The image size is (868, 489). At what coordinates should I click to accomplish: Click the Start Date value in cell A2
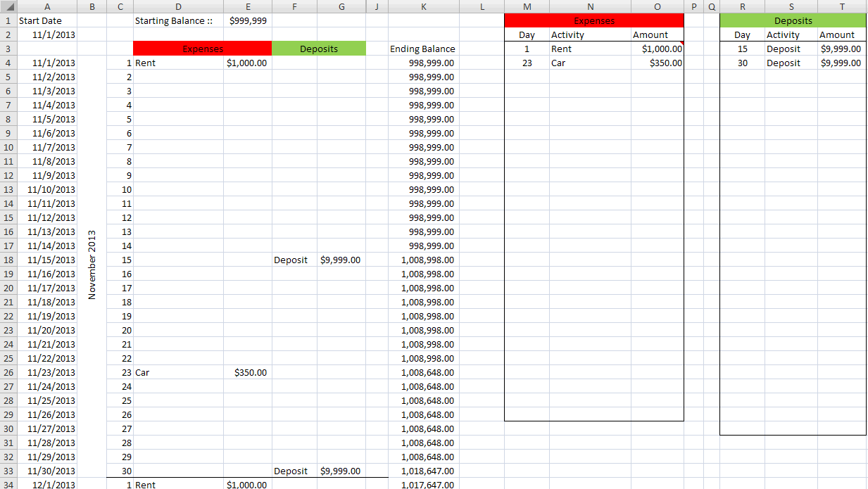tap(46, 34)
